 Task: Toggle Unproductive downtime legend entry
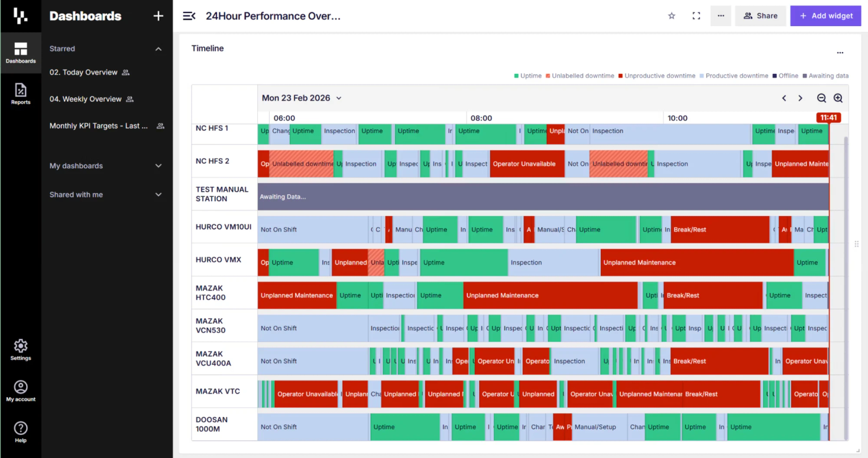[657, 76]
